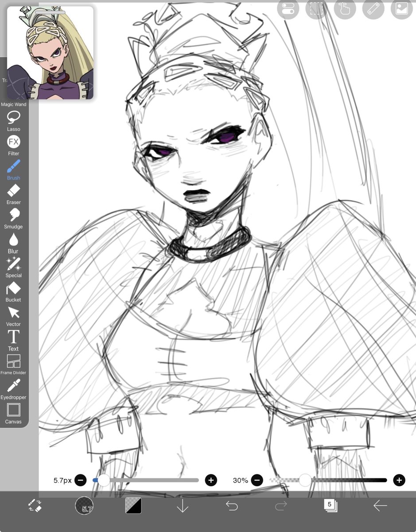Screen dimensions: 416x532
Task: Redo the undone stroke
Action: tap(281, 505)
